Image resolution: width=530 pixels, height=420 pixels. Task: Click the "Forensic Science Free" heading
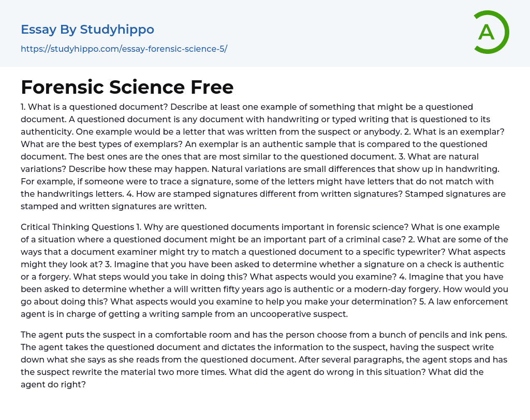(x=127, y=87)
